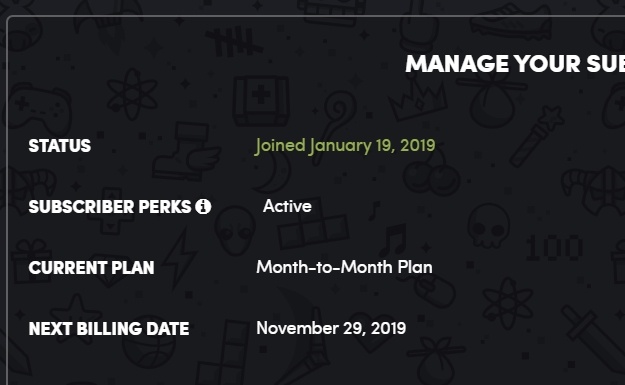The height and width of the screenshot is (385, 625).
Task: Select the Month-to-Month Plan value
Action: click(x=344, y=267)
